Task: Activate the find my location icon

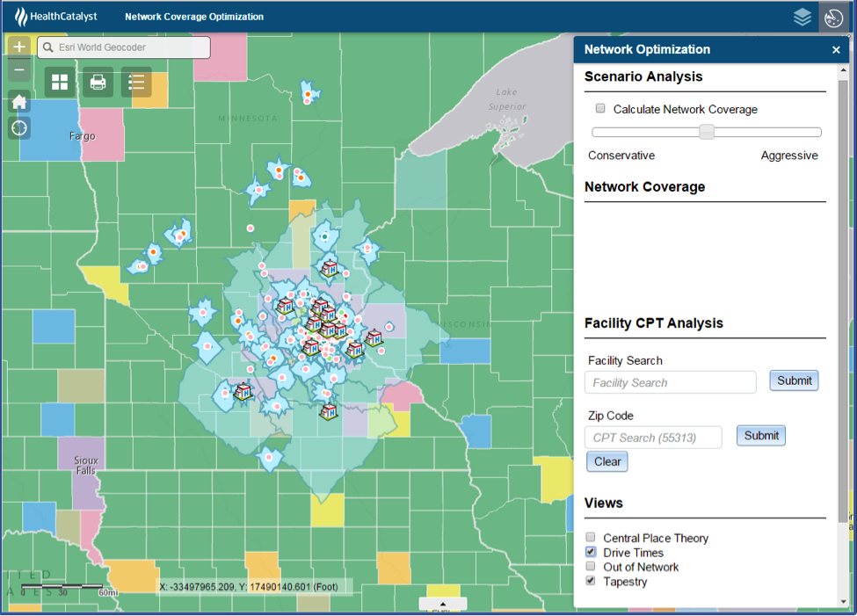Action: click(18, 128)
